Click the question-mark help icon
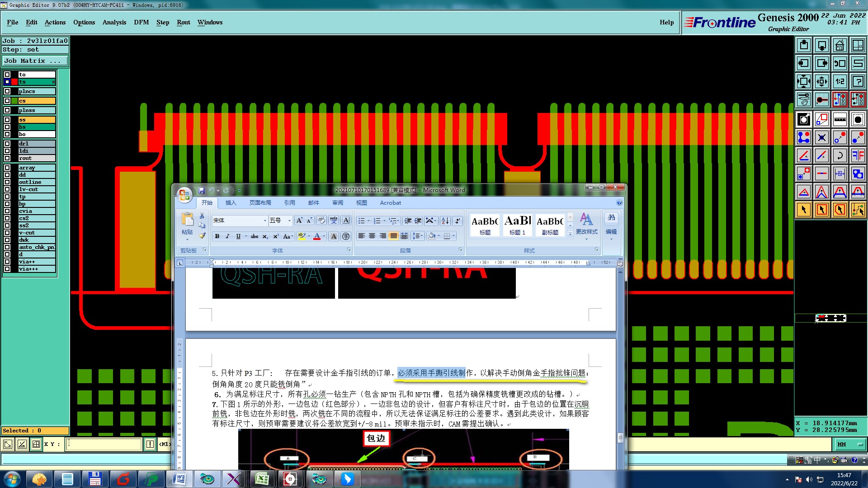The width and height of the screenshot is (868, 488). [x=858, y=81]
